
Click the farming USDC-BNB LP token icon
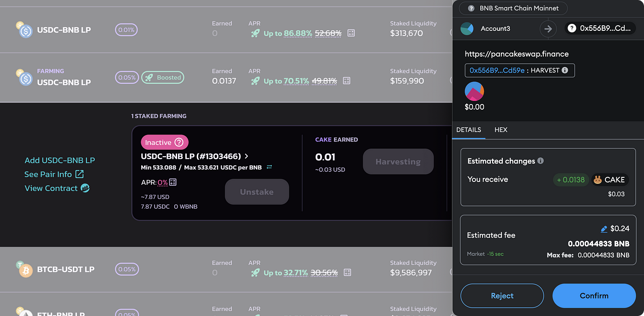click(x=24, y=78)
